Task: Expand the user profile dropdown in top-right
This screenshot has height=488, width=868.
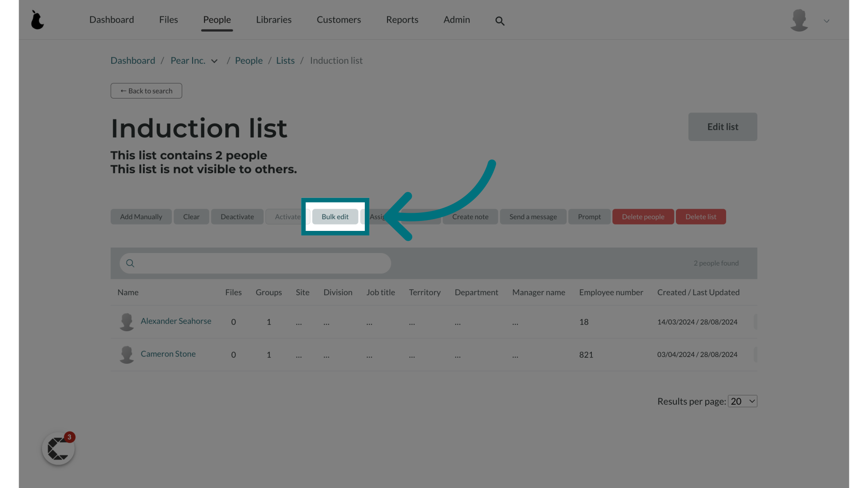Action: (x=826, y=21)
